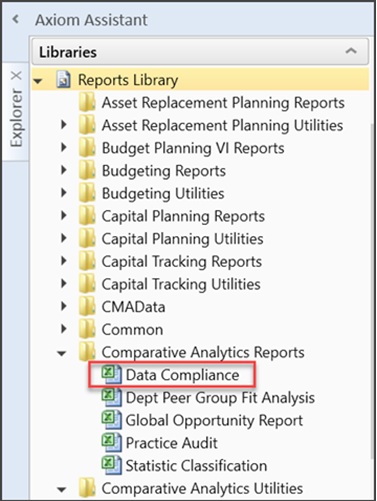377x501 pixels.
Task: Click folder icon beside Comparative Analytics Utilities
Action: 87,488
